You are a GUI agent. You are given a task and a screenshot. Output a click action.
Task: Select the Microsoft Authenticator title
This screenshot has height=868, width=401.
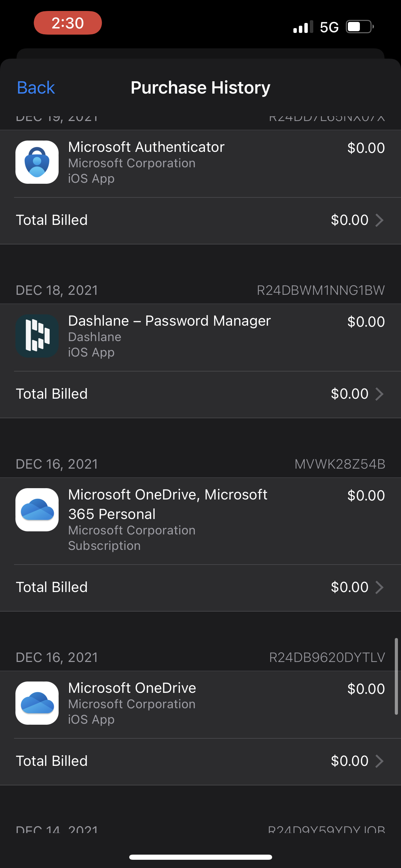click(x=146, y=147)
